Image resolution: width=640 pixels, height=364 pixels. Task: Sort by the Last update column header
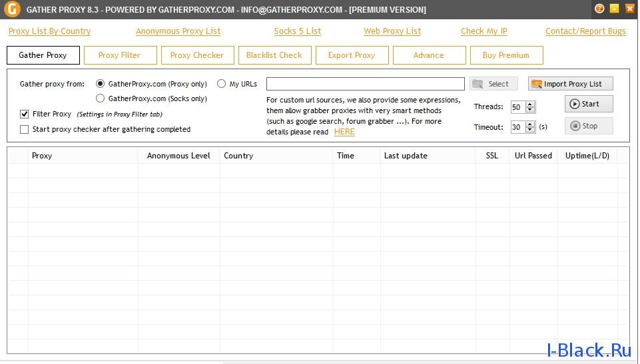pyautogui.click(x=428, y=156)
